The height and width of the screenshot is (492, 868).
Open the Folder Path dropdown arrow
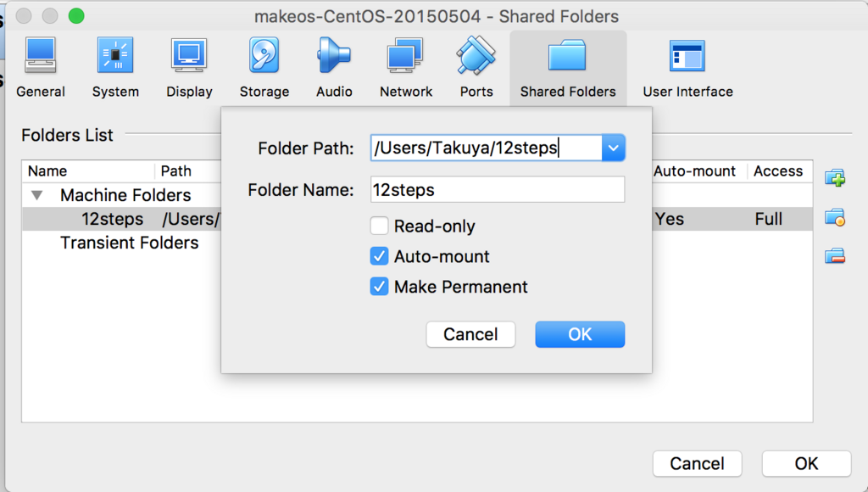[614, 148]
